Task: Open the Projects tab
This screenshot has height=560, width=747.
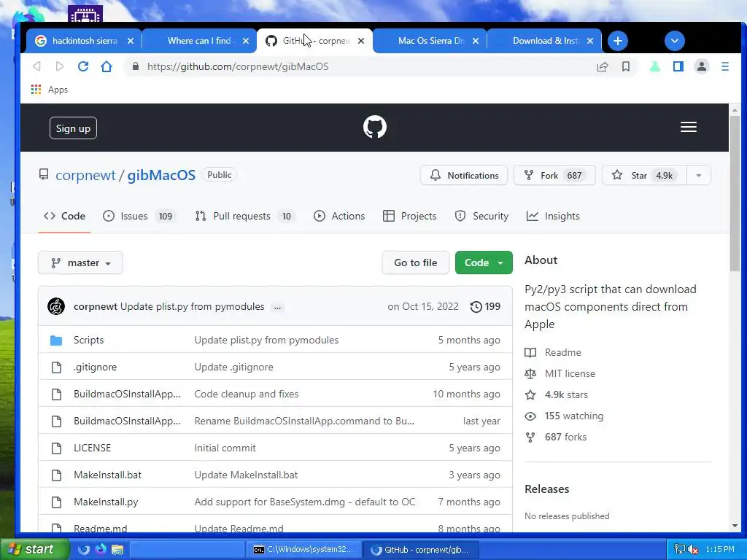Action: pyautogui.click(x=410, y=216)
